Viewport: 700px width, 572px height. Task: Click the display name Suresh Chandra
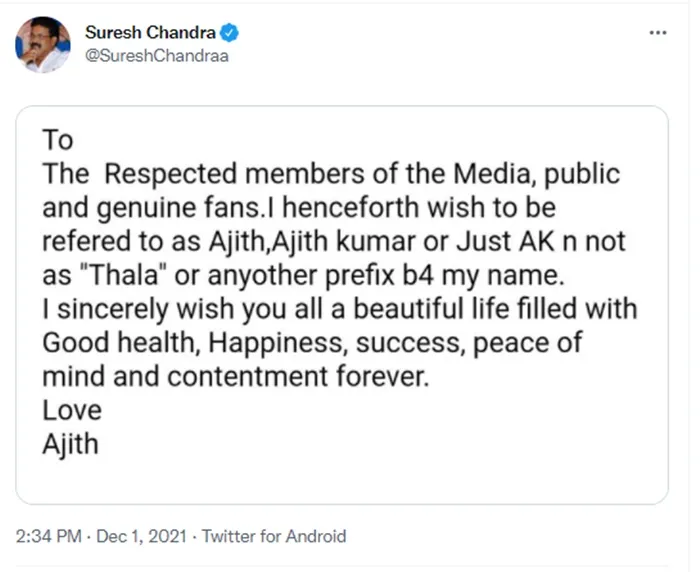(151, 32)
